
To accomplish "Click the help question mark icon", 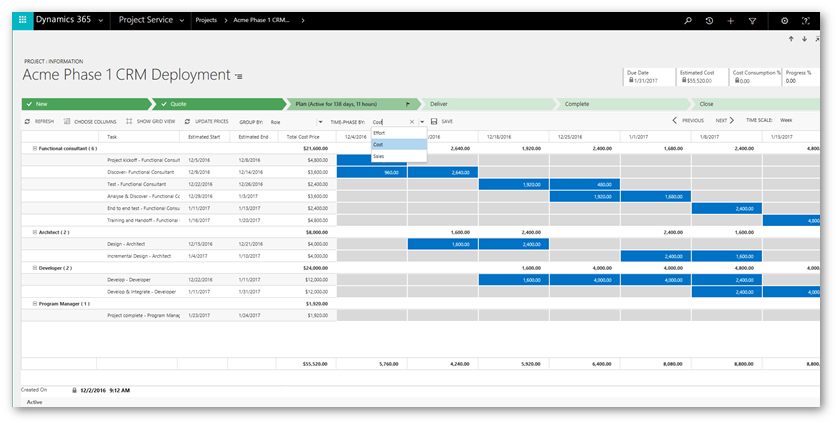I will point(805,21).
